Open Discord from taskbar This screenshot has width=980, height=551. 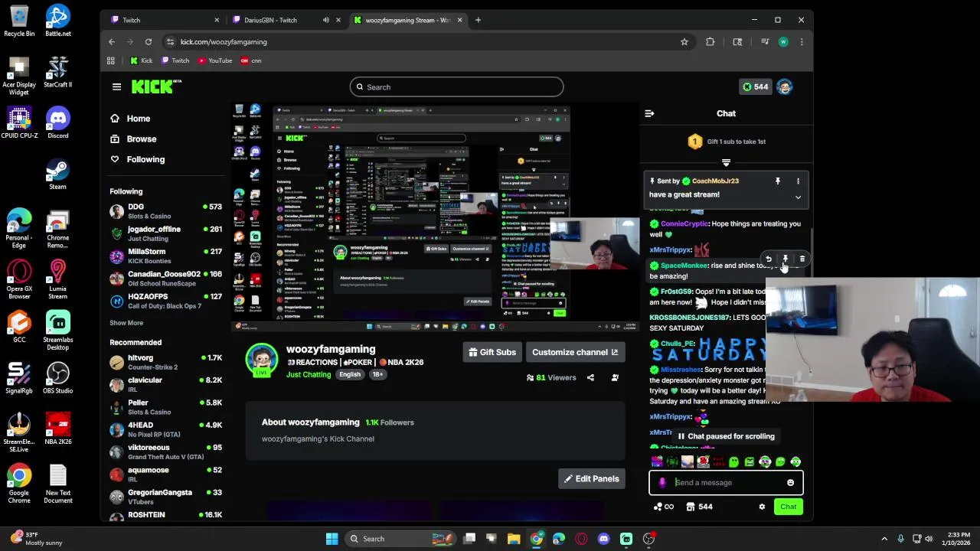pos(603,539)
